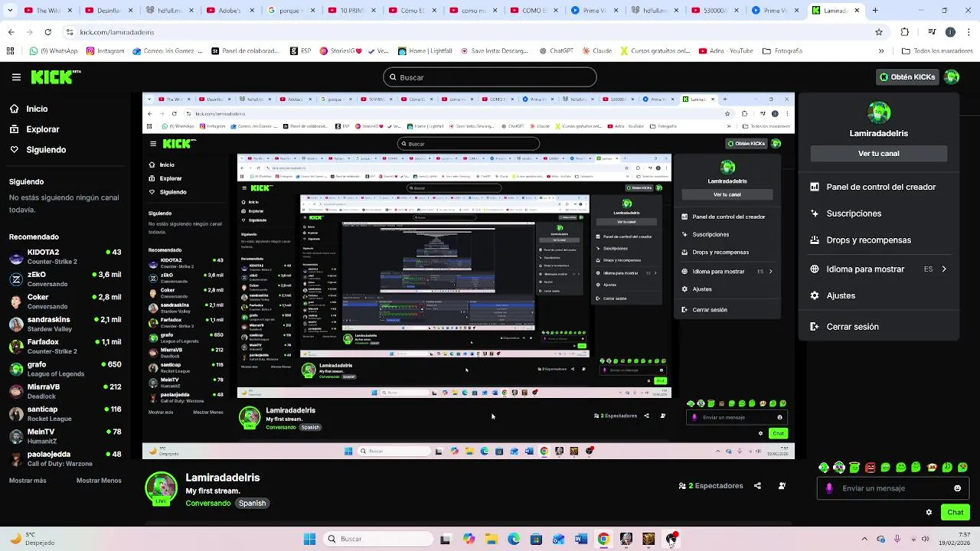Image resolution: width=980 pixels, height=551 pixels.
Task: Click the Obtén KICKs button
Action: click(907, 77)
